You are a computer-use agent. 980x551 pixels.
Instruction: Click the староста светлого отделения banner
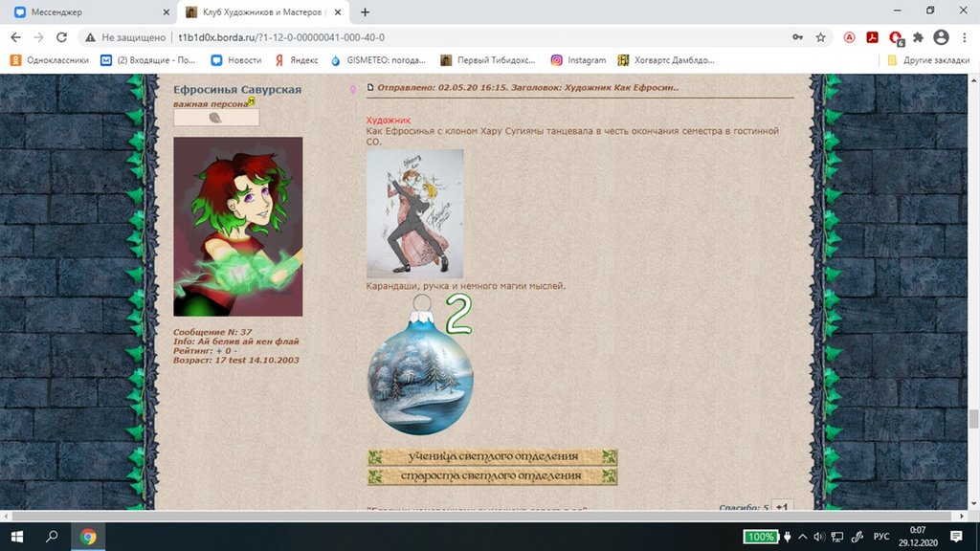(493, 476)
